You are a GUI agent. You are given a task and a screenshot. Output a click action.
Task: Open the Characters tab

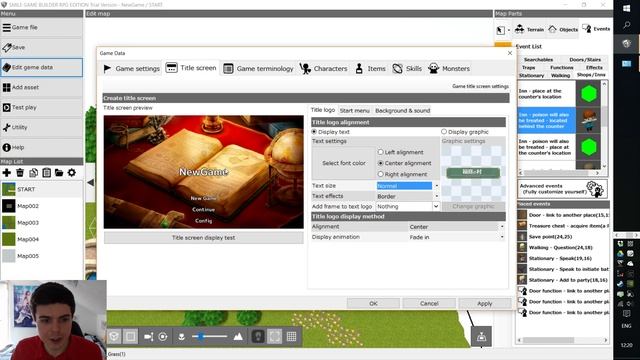click(323, 69)
